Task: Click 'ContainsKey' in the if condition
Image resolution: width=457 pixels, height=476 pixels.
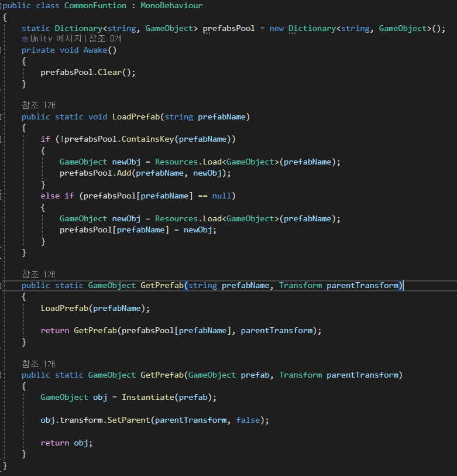Action: (x=148, y=139)
